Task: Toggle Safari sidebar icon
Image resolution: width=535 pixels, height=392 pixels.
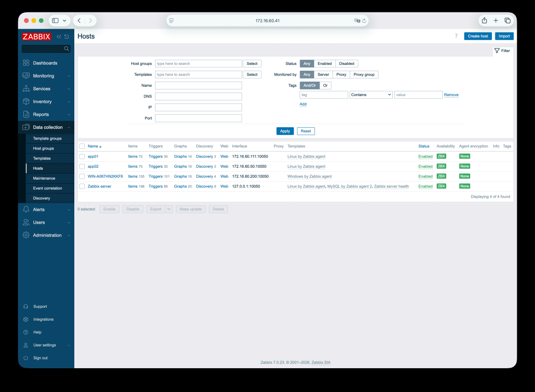Action: (x=55, y=20)
